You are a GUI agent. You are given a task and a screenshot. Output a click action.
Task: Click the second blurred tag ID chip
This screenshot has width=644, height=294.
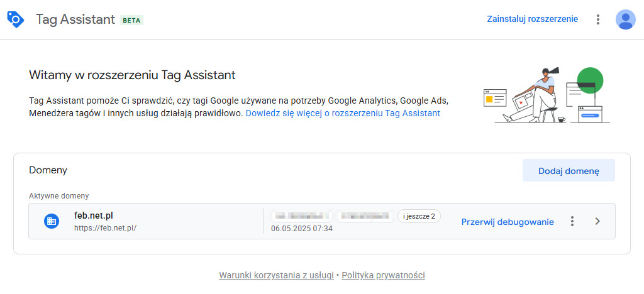pos(364,215)
